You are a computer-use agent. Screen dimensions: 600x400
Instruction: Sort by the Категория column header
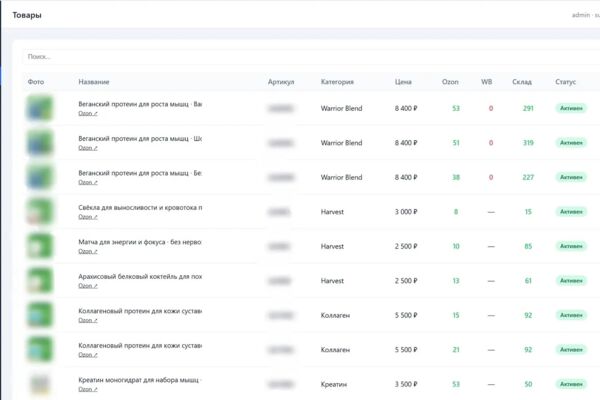tap(337, 82)
